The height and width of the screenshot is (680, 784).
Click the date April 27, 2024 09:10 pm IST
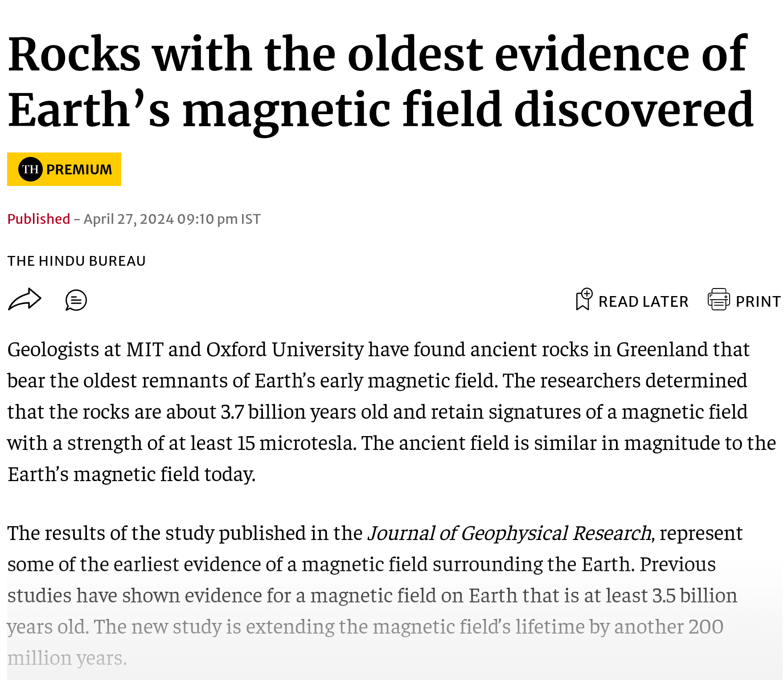[x=172, y=219]
